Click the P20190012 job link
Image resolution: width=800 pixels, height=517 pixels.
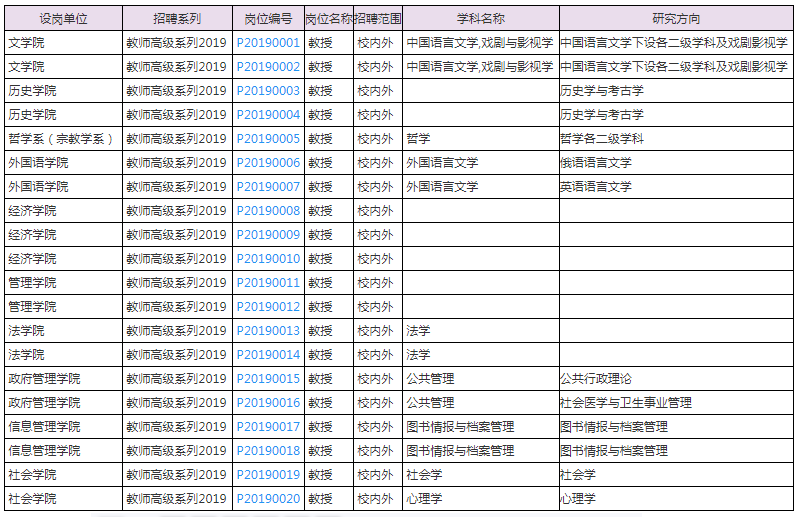pyautogui.click(x=268, y=307)
